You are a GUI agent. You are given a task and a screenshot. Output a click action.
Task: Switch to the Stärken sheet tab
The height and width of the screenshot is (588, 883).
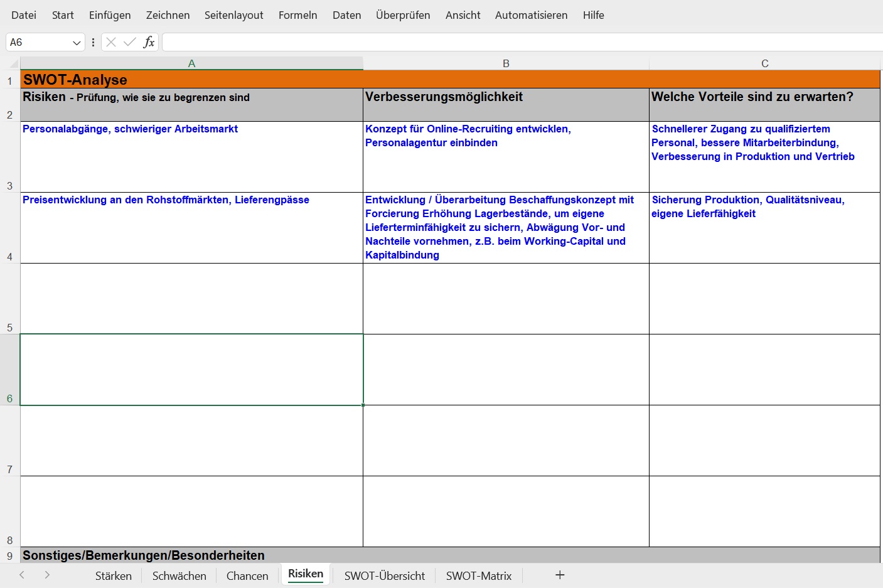[x=114, y=575]
